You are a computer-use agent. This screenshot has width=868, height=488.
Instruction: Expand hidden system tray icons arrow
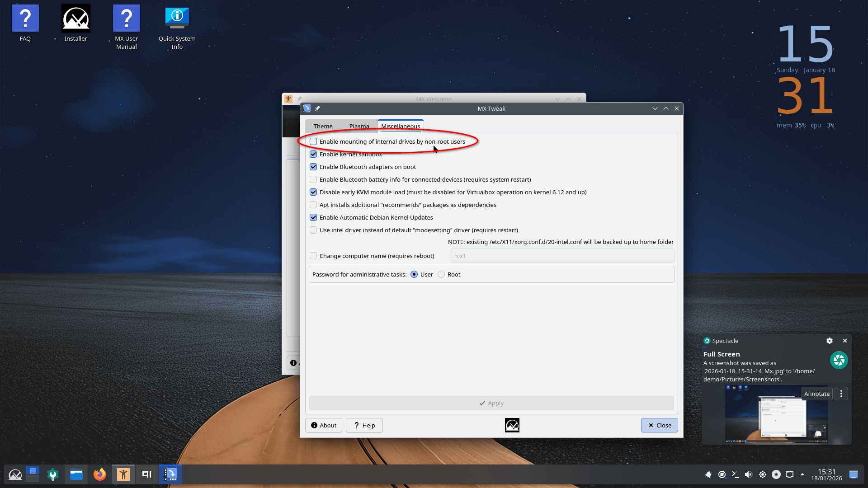[802, 474]
